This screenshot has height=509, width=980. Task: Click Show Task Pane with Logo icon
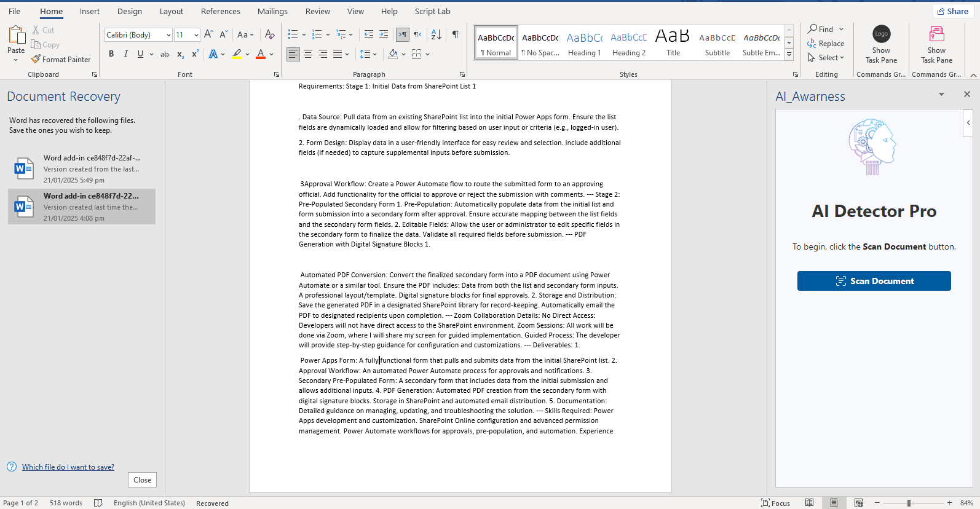click(x=881, y=44)
